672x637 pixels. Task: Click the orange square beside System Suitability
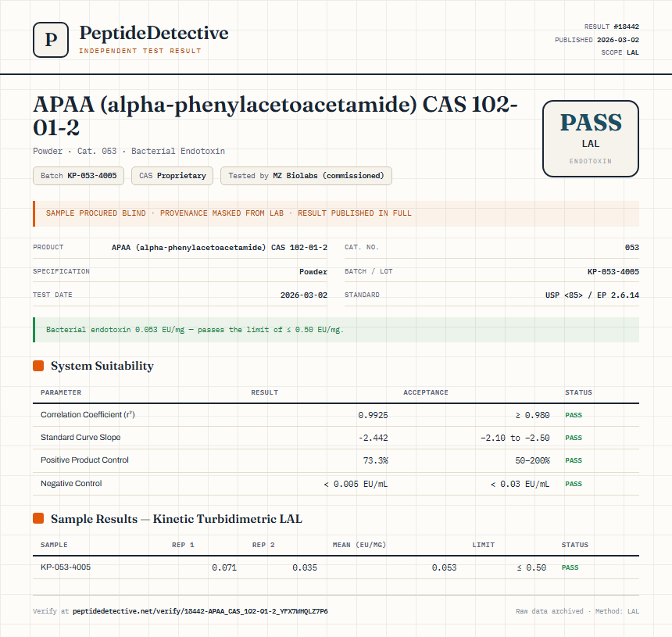[x=38, y=366]
